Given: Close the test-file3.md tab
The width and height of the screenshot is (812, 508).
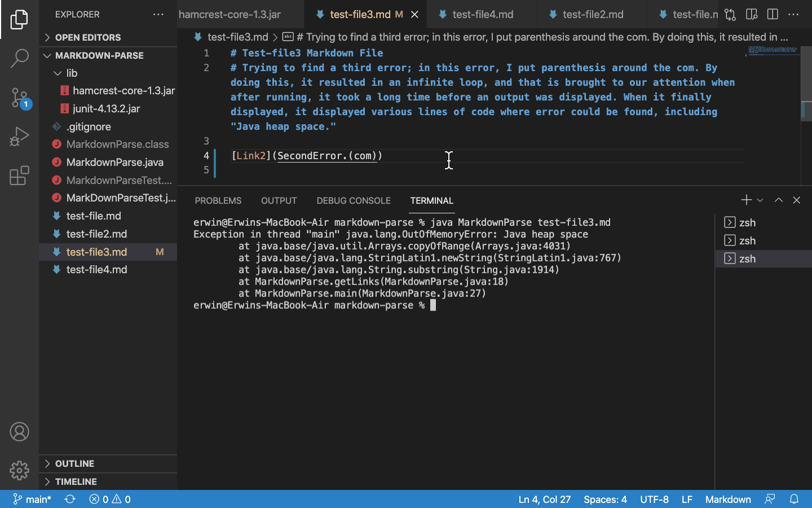Looking at the screenshot, I should (414, 15).
